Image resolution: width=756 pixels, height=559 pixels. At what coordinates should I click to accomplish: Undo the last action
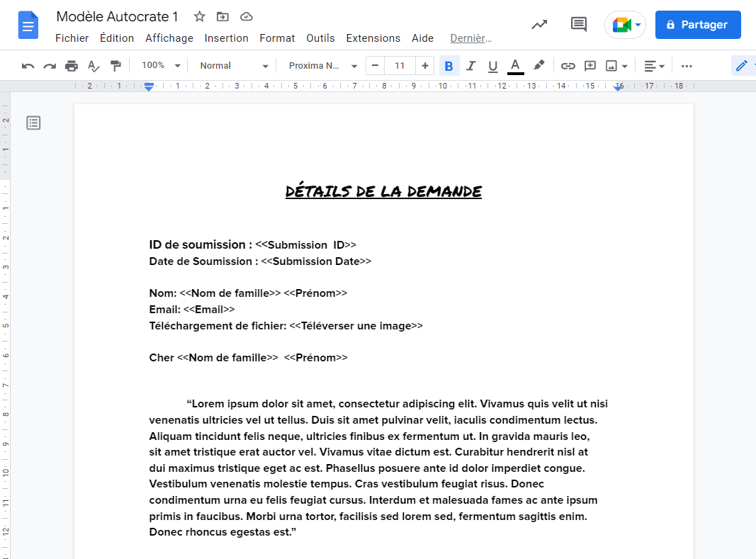28,66
